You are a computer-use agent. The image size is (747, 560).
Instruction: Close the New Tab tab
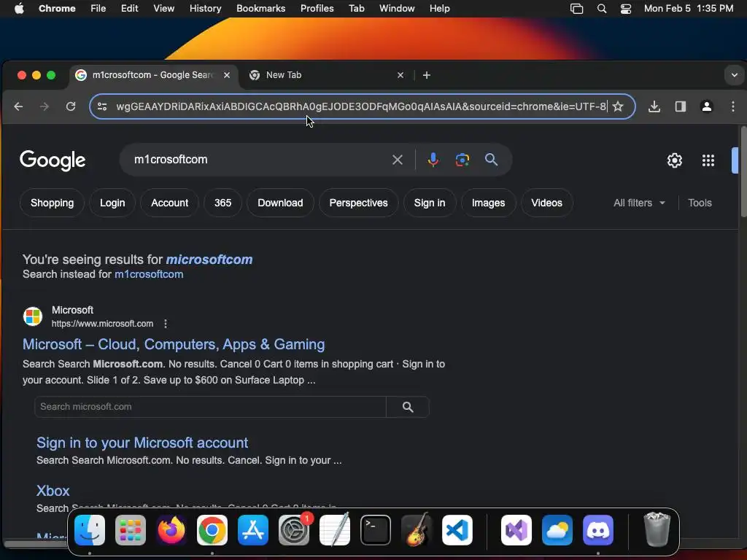[400, 75]
